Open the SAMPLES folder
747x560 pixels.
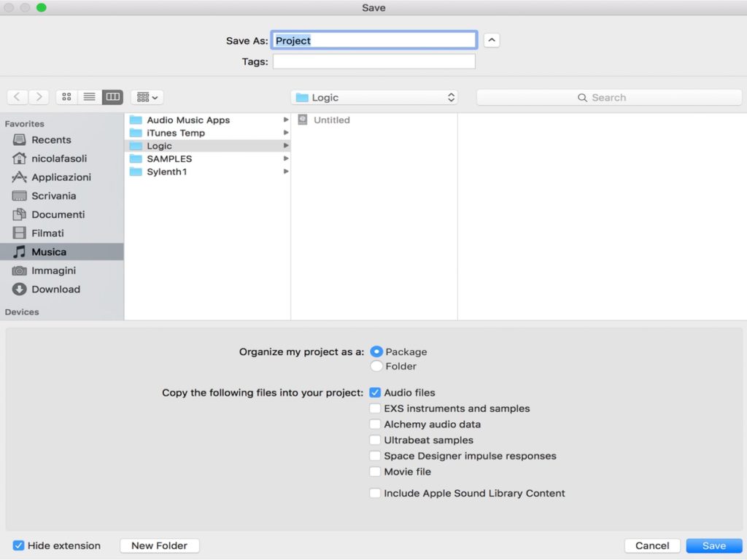[x=169, y=159]
